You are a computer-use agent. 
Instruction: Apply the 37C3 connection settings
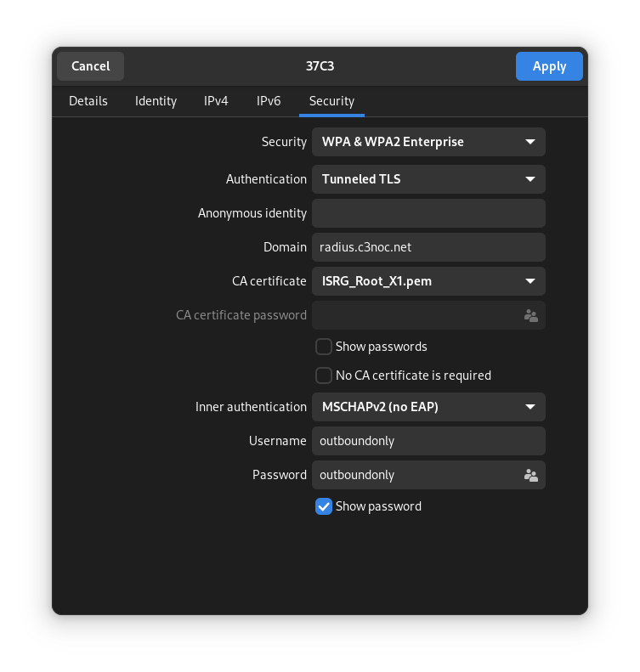tap(549, 66)
